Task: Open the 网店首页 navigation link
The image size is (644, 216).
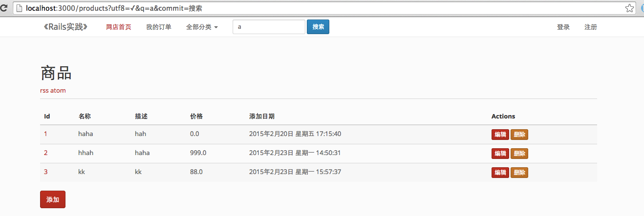Action: (x=119, y=27)
